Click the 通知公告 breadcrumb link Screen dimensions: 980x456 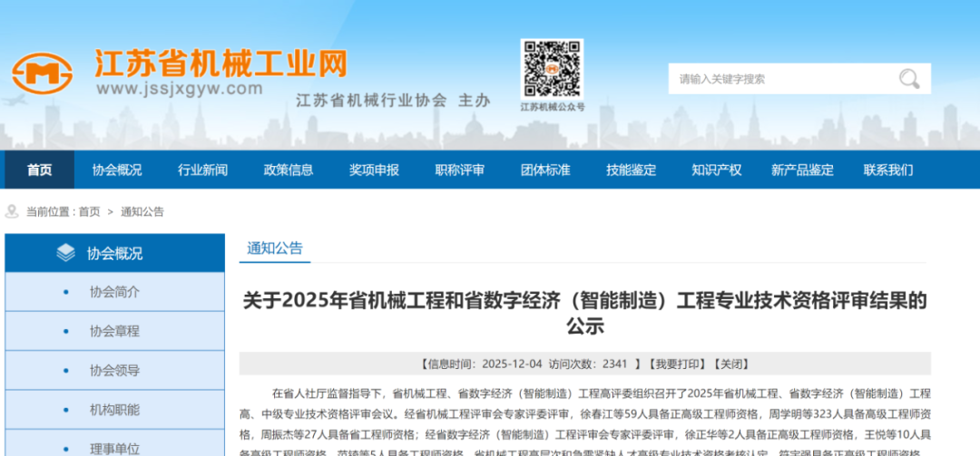[x=142, y=212]
